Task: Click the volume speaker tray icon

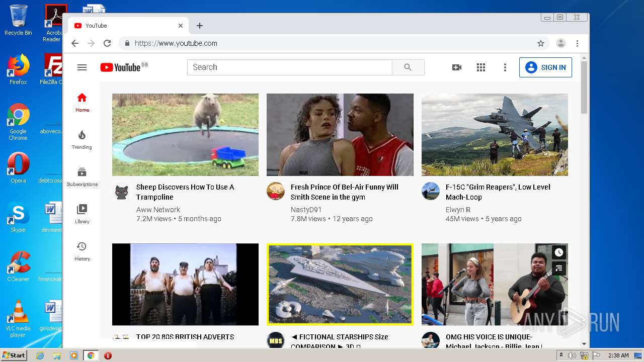Action: (x=572, y=355)
